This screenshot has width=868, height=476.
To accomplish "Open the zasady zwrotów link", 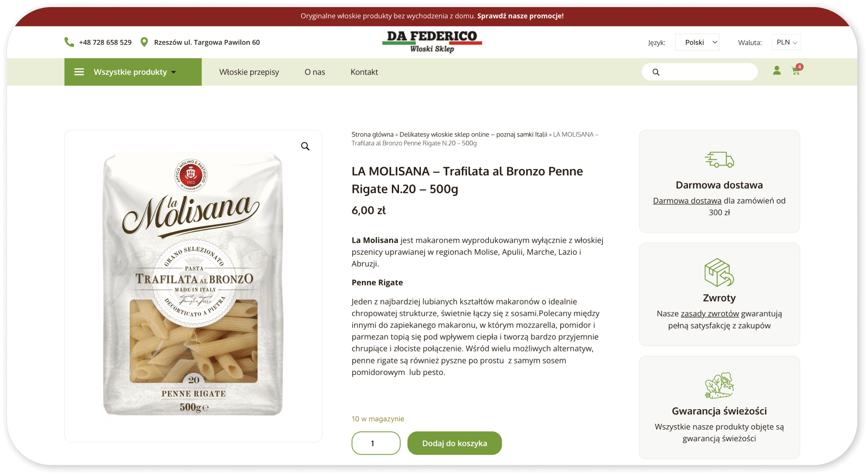I will [x=709, y=314].
